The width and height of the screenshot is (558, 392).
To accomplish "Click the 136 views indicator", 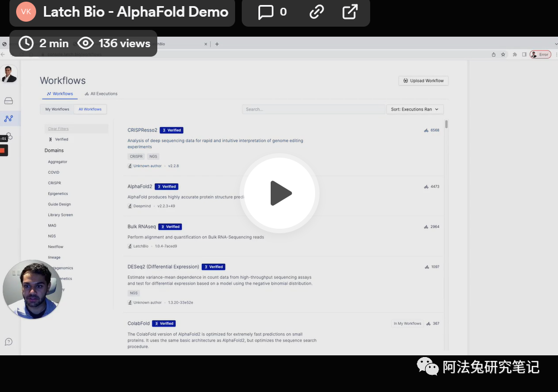I will click(x=114, y=43).
